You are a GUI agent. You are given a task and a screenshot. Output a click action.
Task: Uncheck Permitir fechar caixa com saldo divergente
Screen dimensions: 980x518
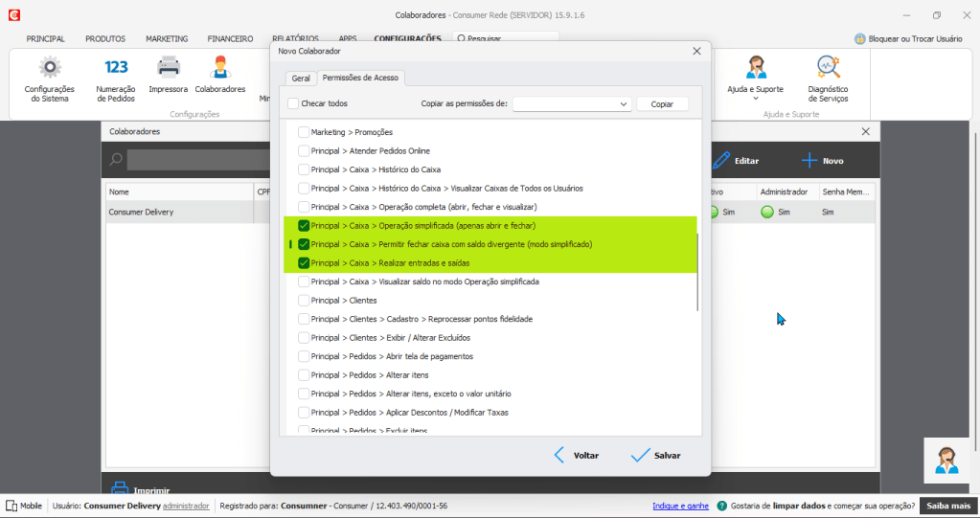click(304, 244)
